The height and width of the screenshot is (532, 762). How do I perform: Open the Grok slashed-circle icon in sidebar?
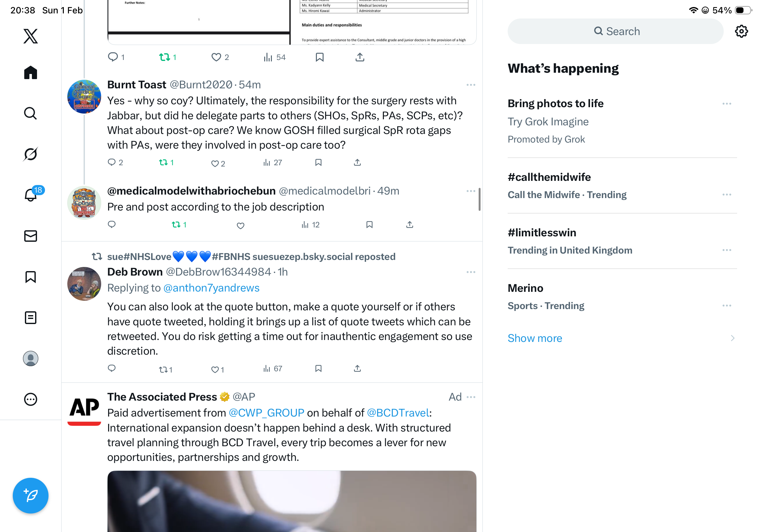(31, 154)
